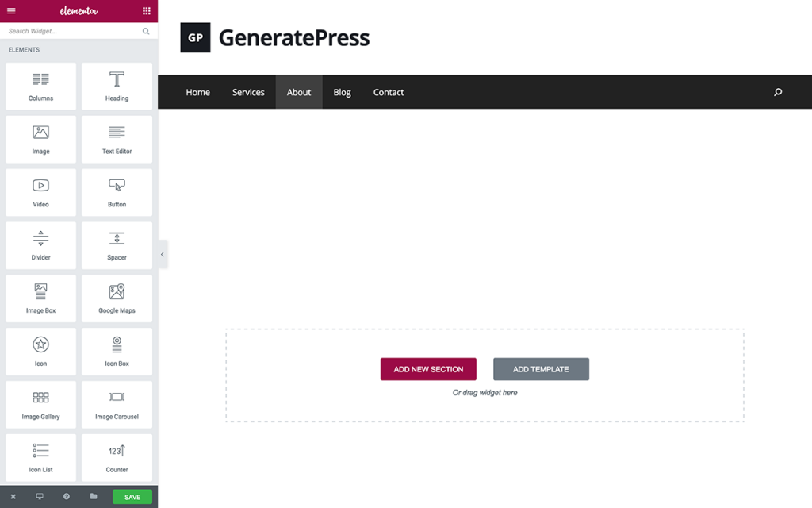The width and height of the screenshot is (812, 508).
Task: Select the Heading widget
Action: (x=117, y=87)
